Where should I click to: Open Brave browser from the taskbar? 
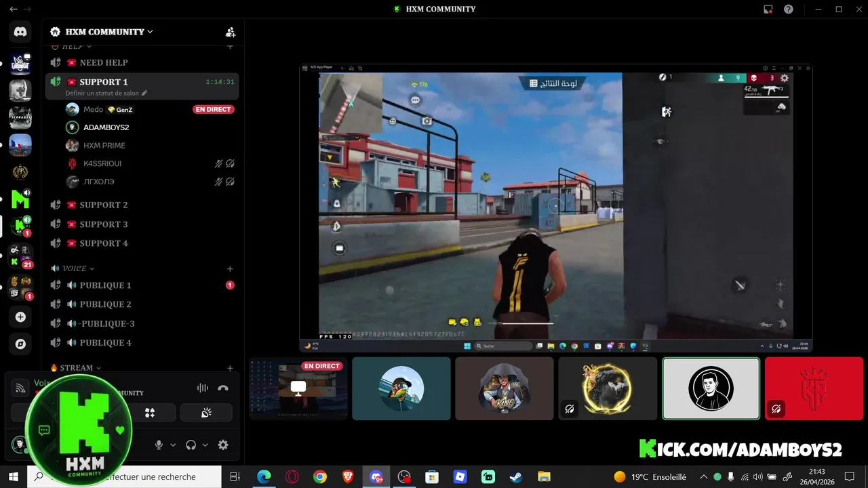click(x=348, y=477)
